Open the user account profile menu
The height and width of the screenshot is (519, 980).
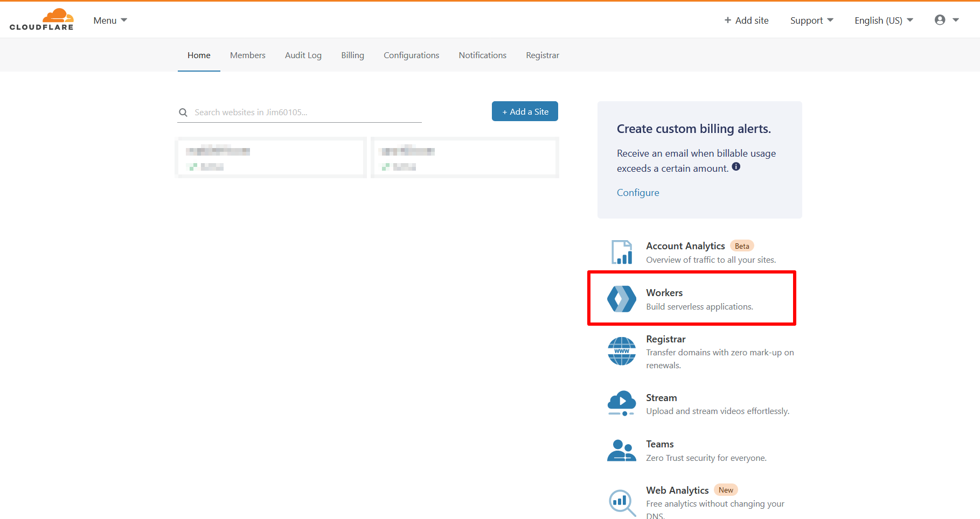(x=947, y=20)
